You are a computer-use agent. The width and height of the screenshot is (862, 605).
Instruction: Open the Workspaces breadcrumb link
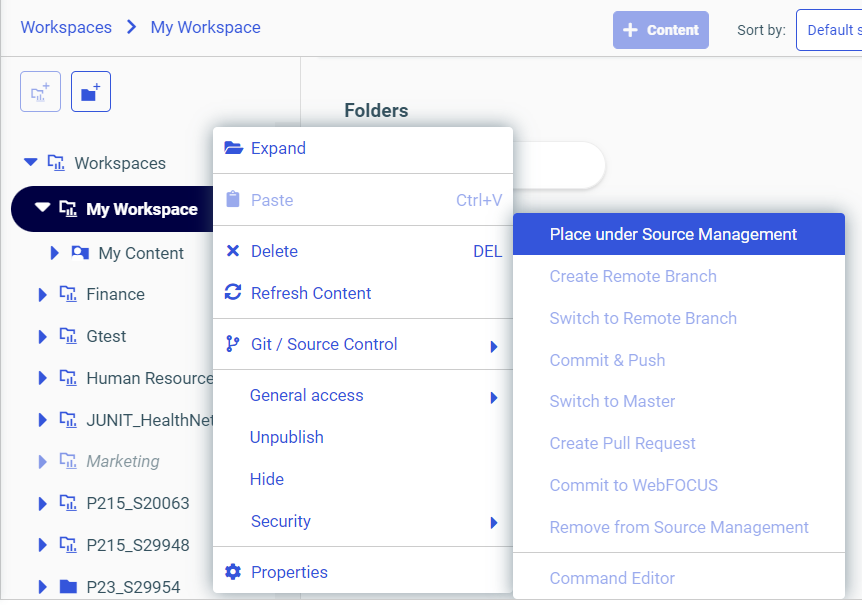tap(66, 27)
